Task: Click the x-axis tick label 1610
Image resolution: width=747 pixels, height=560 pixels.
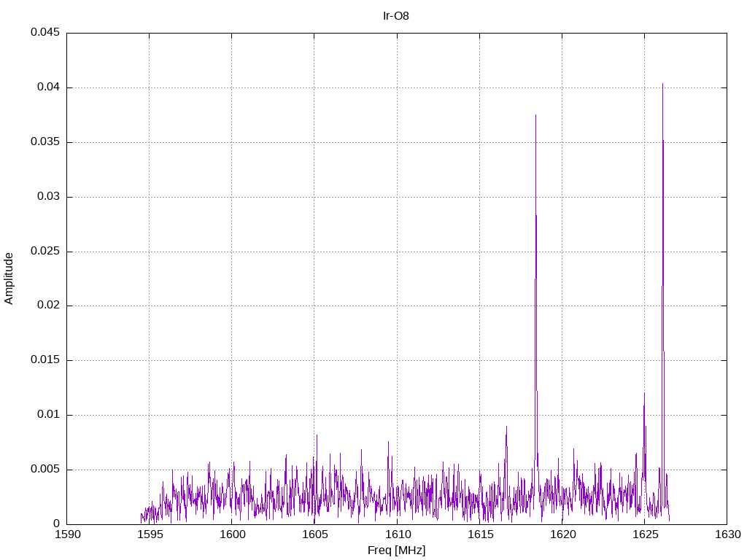Action: tap(398, 534)
